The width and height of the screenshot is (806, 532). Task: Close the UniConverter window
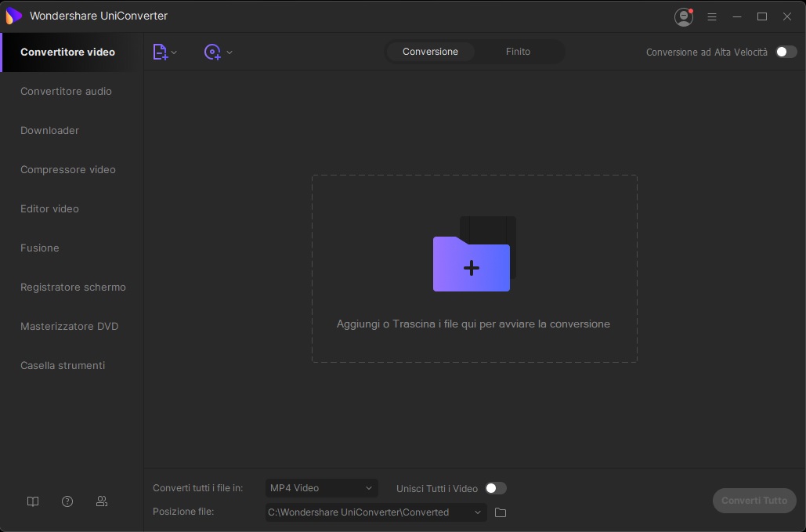pyautogui.click(x=787, y=17)
